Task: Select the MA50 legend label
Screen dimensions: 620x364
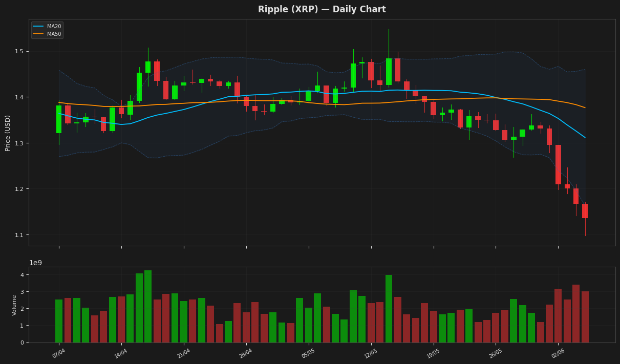Action: pyautogui.click(x=54, y=34)
